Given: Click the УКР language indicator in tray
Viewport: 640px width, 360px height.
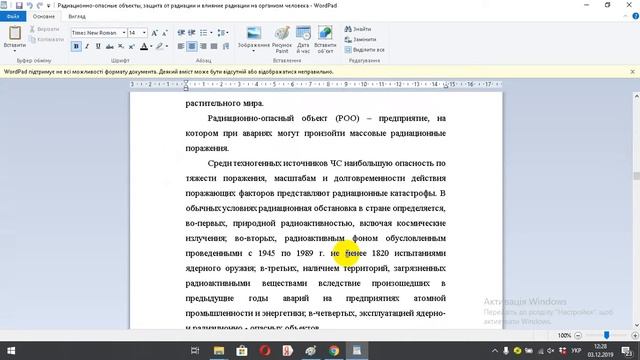Looking at the screenshot, I should [x=576, y=351].
